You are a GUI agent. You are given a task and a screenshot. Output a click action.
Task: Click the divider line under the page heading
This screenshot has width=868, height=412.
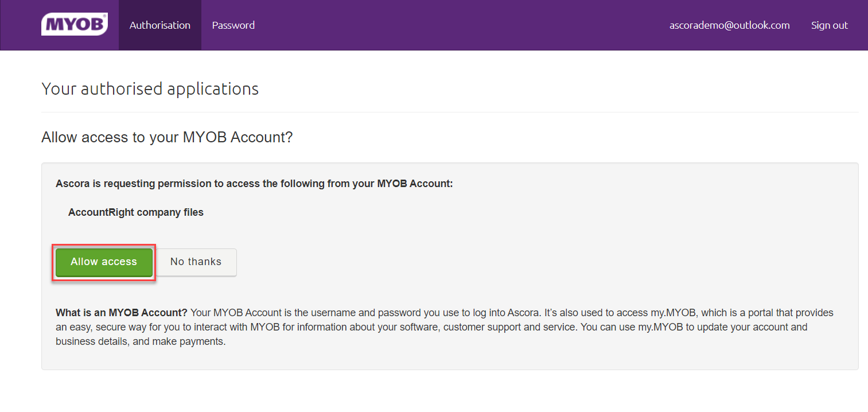click(450, 112)
